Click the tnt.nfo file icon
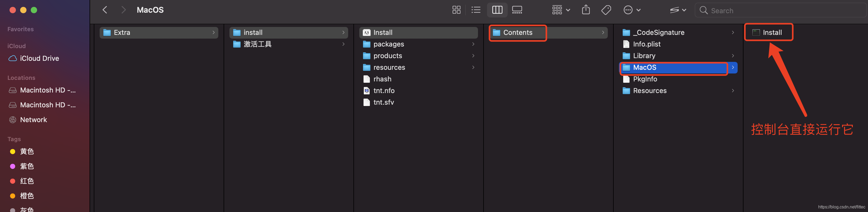 tap(367, 91)
